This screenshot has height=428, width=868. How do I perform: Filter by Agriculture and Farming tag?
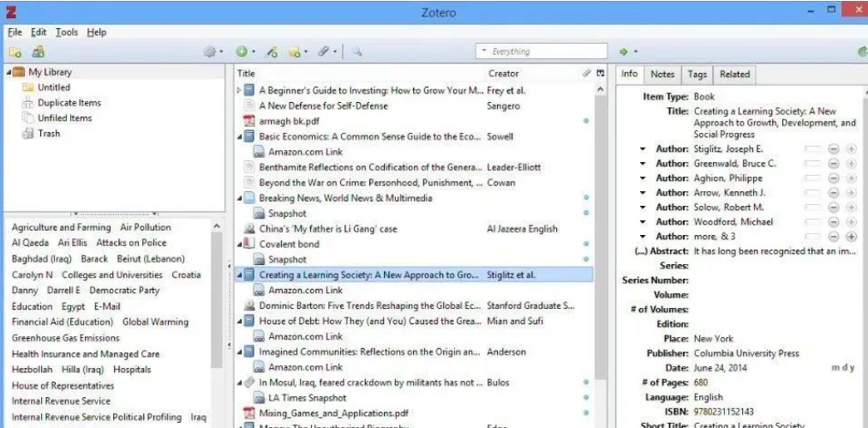point(62,227)
